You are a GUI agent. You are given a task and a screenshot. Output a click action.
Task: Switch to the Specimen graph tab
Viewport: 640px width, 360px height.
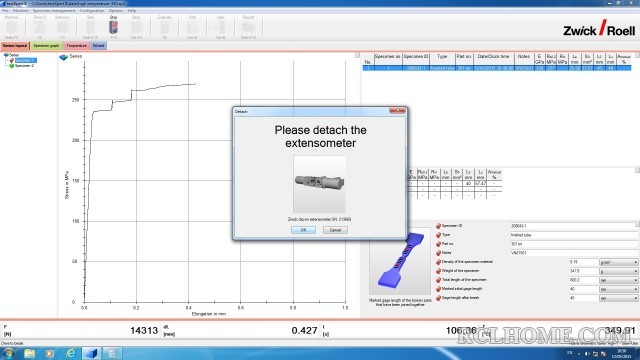(x=47, y=46)
